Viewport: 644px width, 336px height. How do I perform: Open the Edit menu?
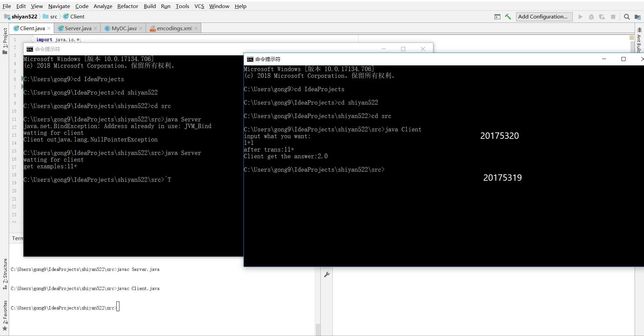(x=21, y=6)
